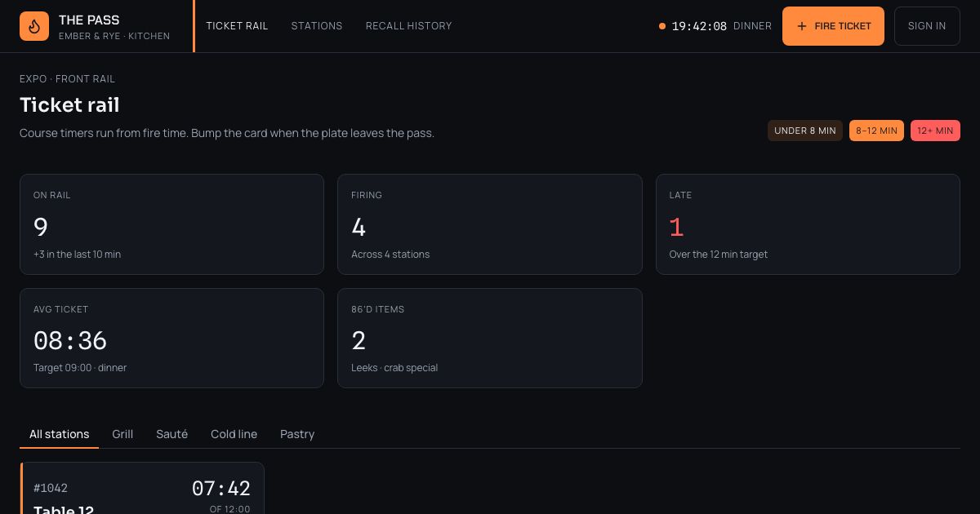This screenshot has height=514, width=980.
Task: Click the Fire Ticket button
Action: tap(833, 26)
